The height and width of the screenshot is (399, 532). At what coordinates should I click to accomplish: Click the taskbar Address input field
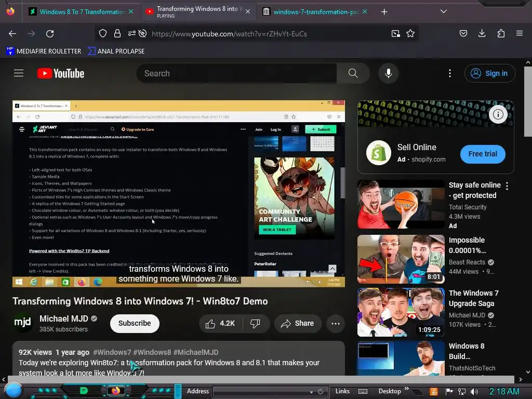(261, 392)
